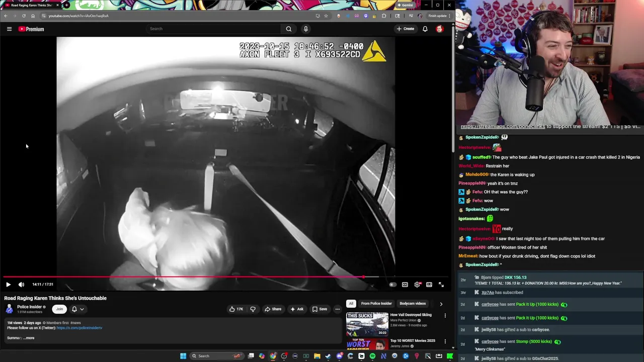Open Gemini in the browser title bar
Viewport: 644px width, 362px height.
tap(405, 5)
